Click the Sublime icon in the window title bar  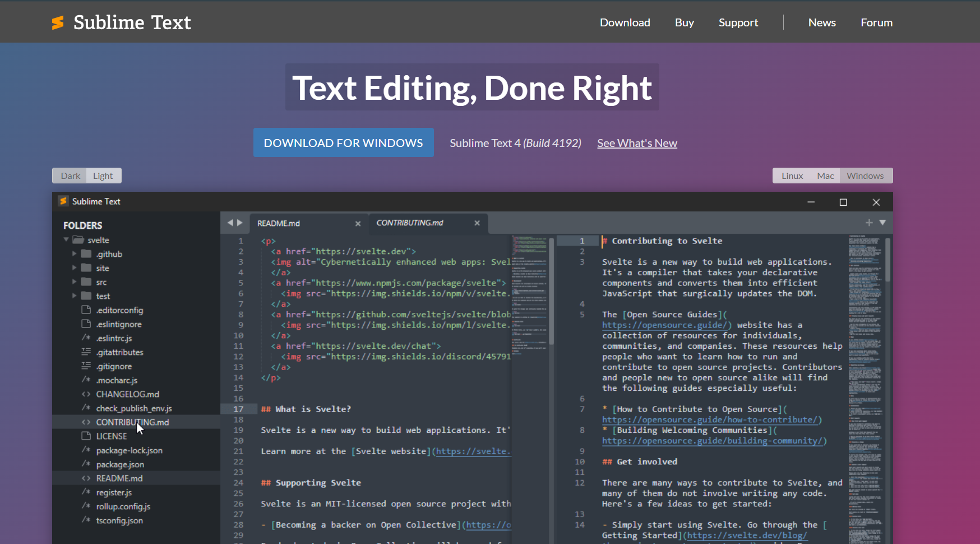pyautogui.click(x=63, y=201)
